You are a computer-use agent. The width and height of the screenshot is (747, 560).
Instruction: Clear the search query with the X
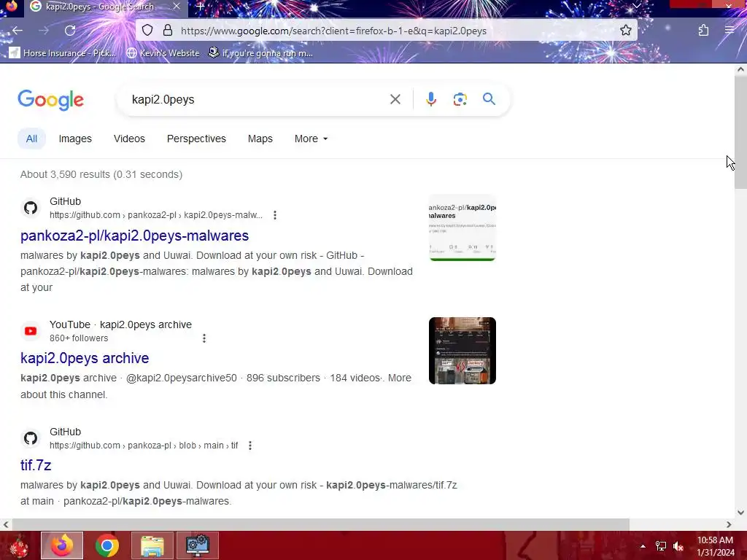point(395,99)
